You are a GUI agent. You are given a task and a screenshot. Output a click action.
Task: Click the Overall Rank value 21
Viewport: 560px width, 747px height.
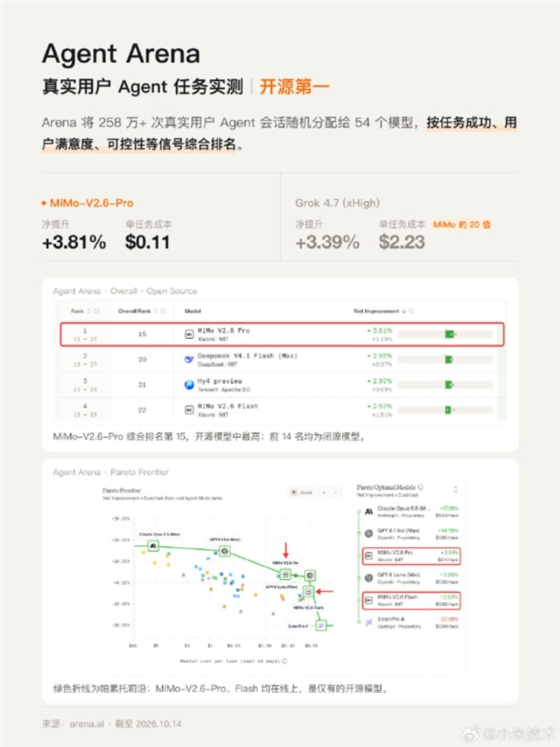[142, 385]
